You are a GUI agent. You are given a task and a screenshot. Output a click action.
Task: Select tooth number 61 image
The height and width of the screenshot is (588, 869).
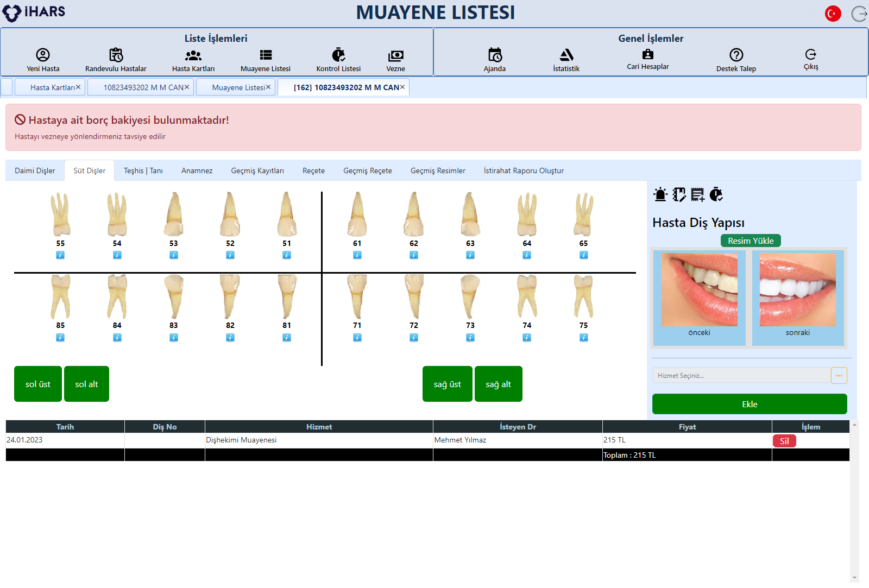(357, 214)
